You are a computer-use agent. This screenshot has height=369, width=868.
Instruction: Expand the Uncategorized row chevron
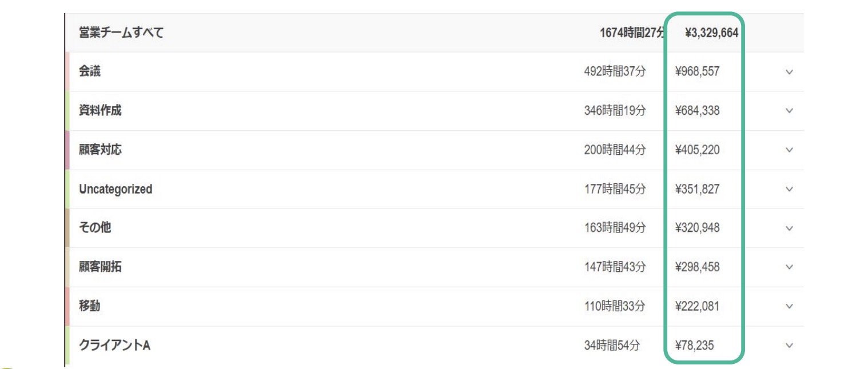click(790, 189)
